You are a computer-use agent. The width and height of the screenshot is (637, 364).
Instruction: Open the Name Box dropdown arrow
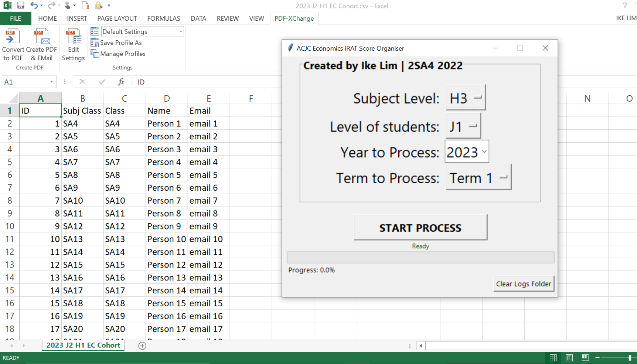(x=51, y=82)
